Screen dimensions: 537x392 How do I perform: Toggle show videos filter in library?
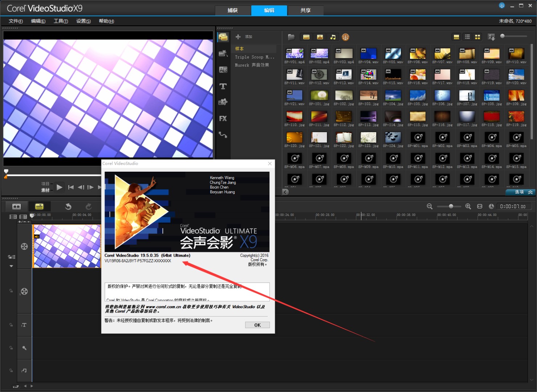(306, 37)
